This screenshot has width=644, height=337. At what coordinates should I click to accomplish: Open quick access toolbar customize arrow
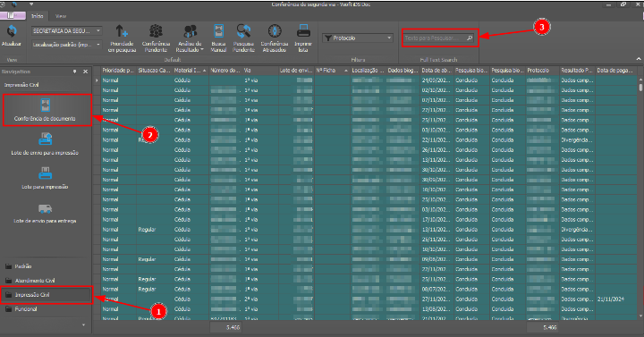tap(31, 4)
